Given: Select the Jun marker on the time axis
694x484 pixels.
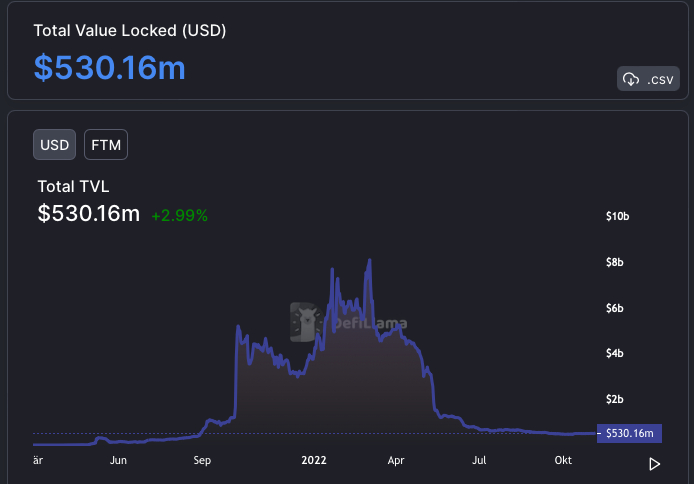Looking at the screenshot, I should [x=118, y=460].
